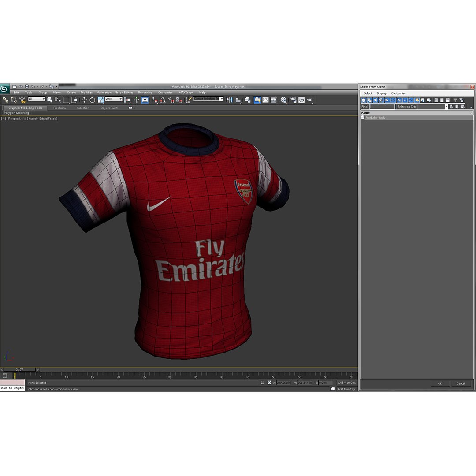Open the Rendered Frame Window
Viewport: 476px width, 476px height.
[301, 100]
